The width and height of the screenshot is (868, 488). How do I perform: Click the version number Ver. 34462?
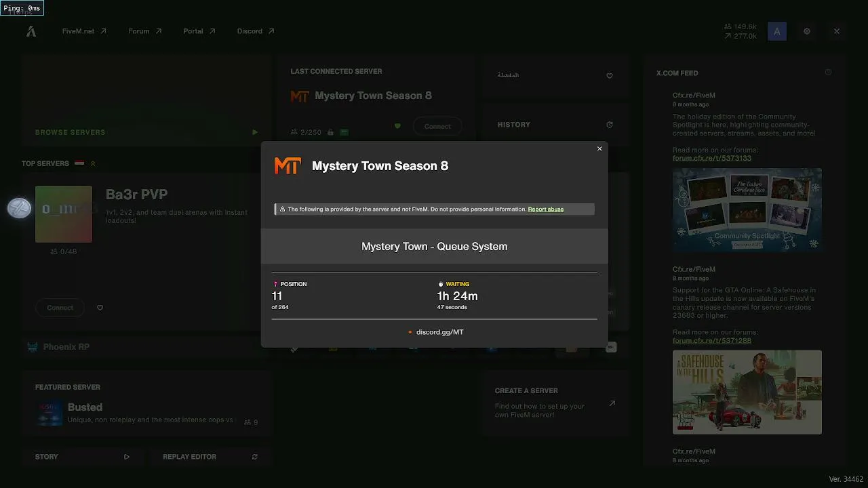coord(846,479)
